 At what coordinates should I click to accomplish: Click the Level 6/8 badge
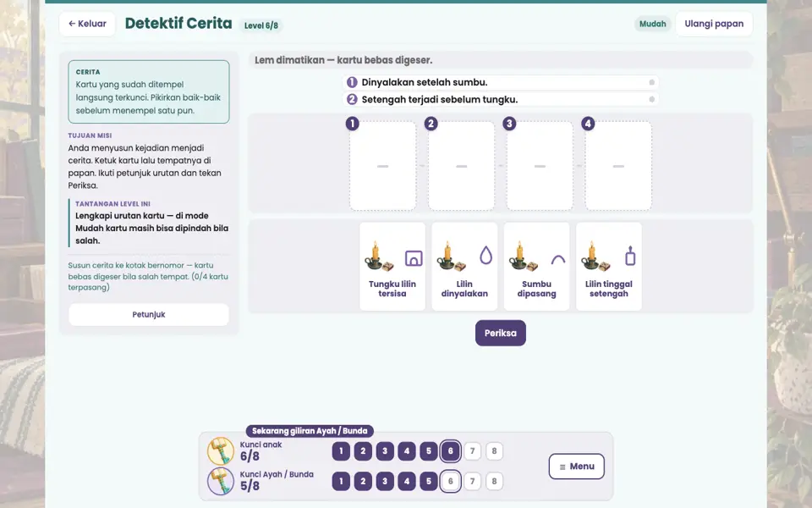pyautogui.click(x=261, y=25)
